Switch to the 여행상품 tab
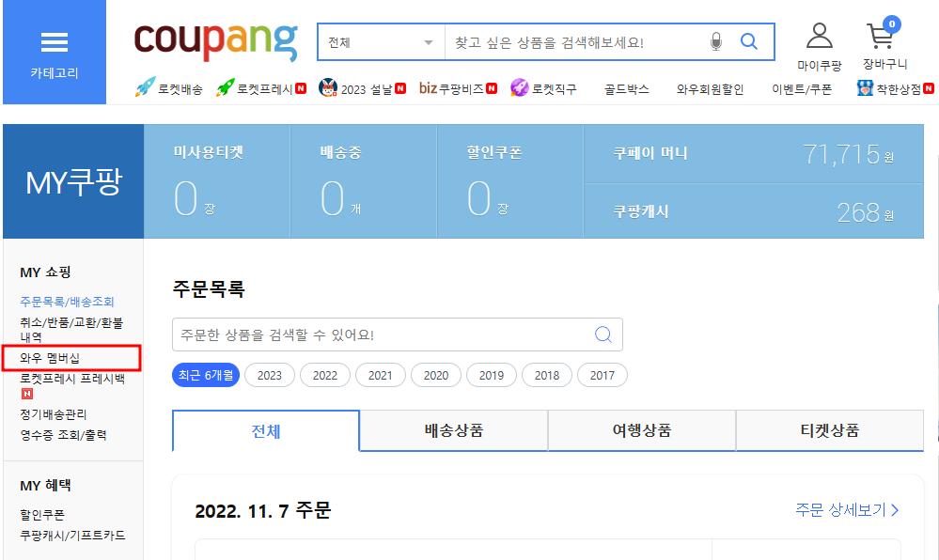The width and height of the screenshot is (939, 560). coord(641,430)
